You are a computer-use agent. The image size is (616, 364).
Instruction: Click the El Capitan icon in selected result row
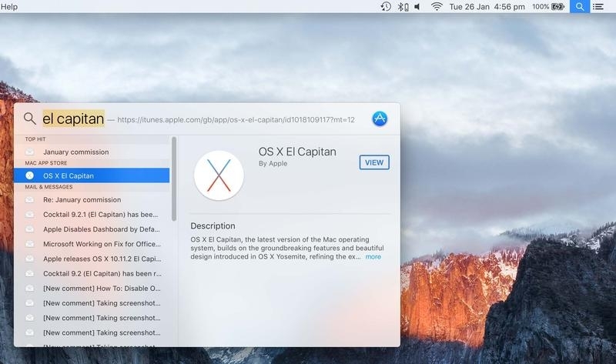[29, 175]
